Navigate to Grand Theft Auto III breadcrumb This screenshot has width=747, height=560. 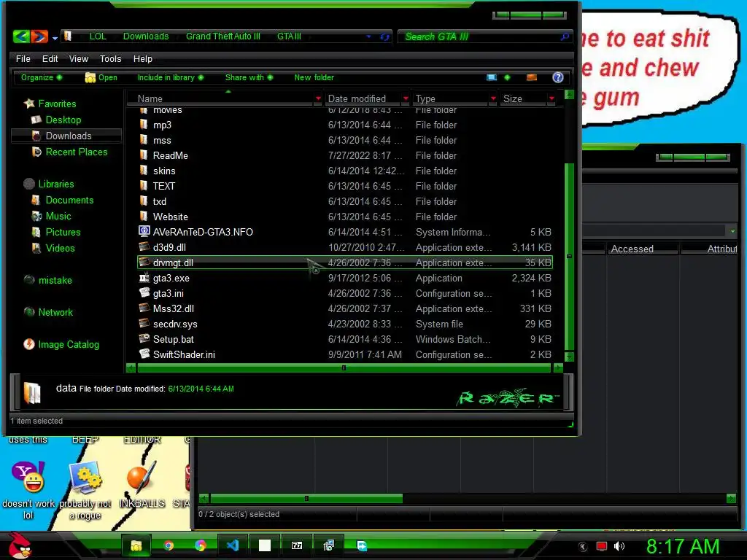(x=223, y=36)
